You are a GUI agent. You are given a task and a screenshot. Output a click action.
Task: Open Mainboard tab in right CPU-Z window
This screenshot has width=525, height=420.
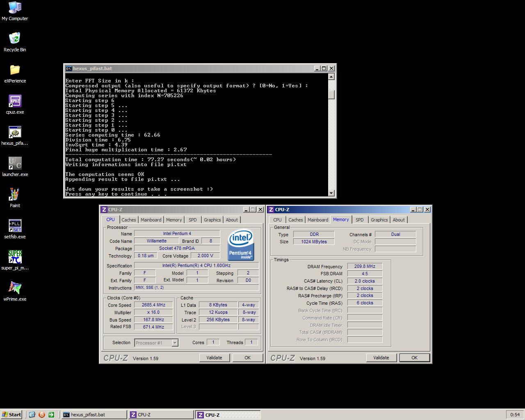318,220
